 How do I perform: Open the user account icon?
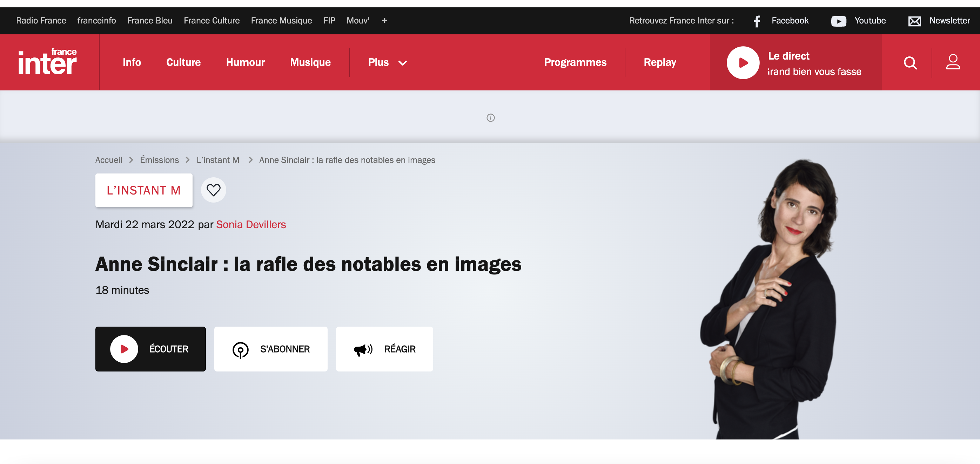pyautogui.click(x=953, y=62)
